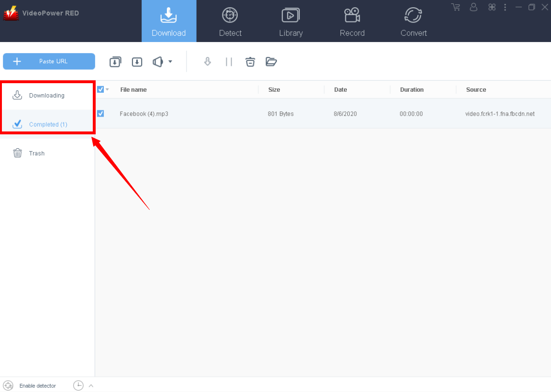Delete selected download using trash icon
The width and height of the screenshot is (551, 392).
click(250, 62)
